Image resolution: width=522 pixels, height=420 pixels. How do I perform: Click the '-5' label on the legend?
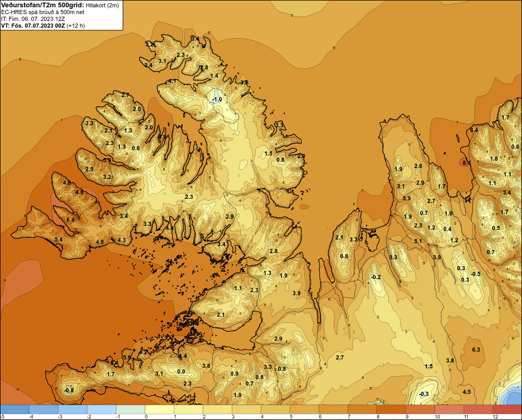coord(2,417)
